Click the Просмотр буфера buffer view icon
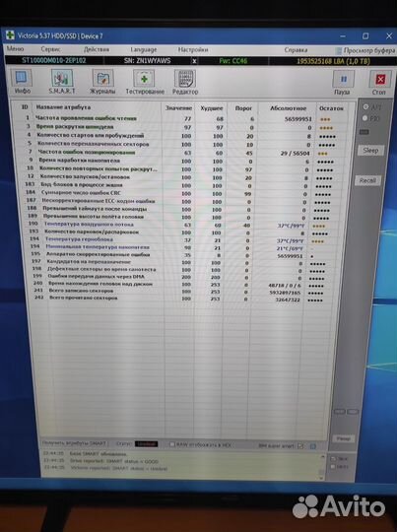This screenshot has height=532, width=397. pos(338,51)
